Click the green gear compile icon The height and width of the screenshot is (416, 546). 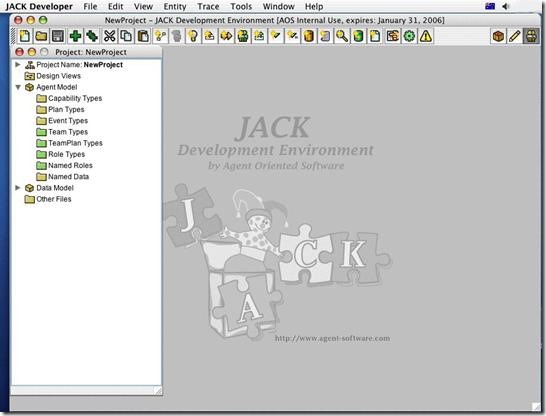[x=409, y=36]
